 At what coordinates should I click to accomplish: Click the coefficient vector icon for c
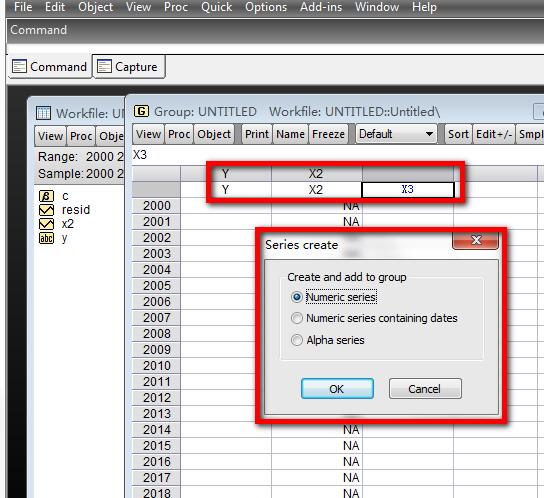(x=46, y=196)
